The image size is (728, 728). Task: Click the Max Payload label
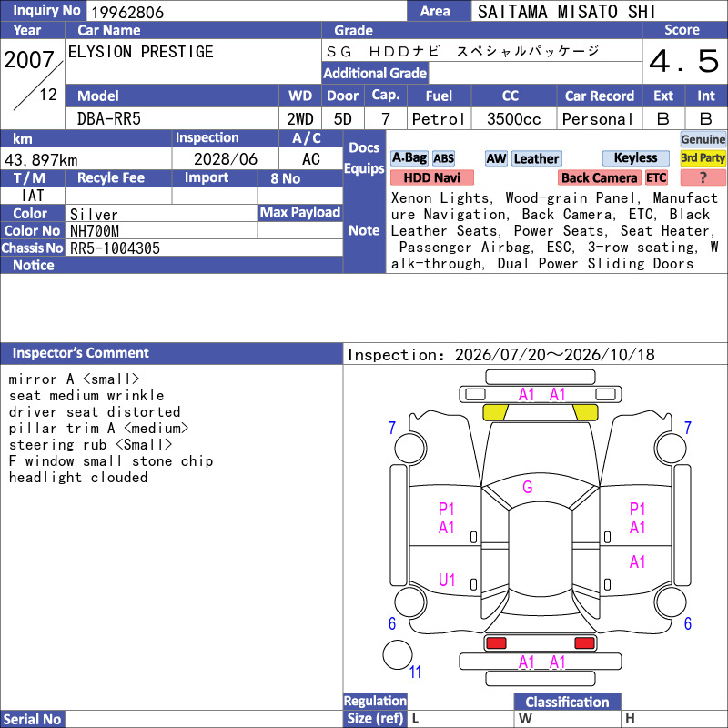(299, 212)
